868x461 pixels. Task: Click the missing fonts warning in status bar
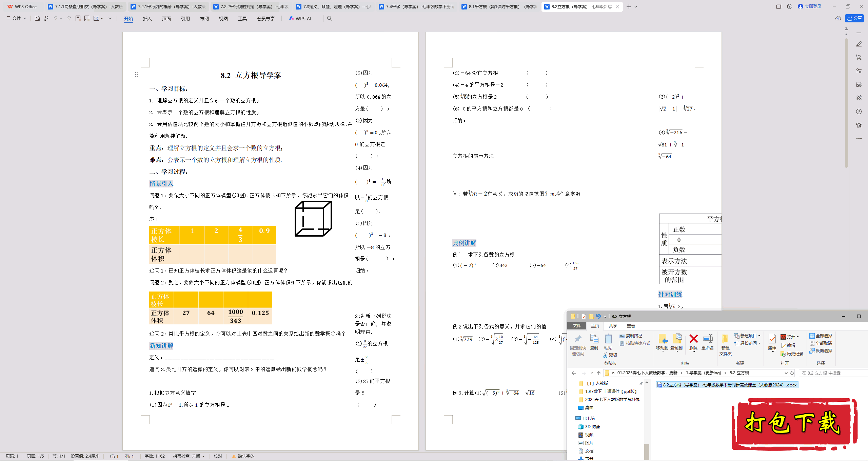pos(243,456)
